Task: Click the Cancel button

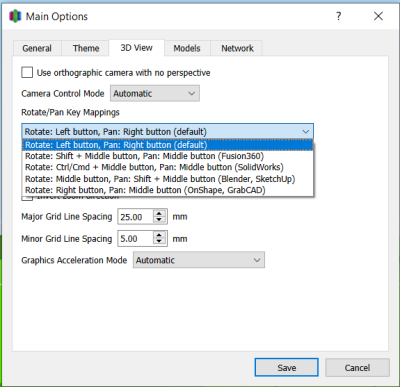Action: point(357,368)
